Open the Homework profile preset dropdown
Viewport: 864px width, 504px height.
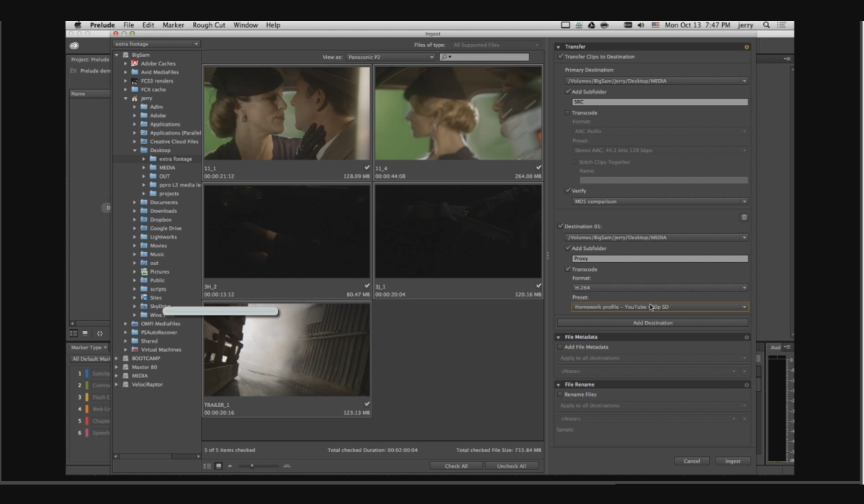(660, 307)
